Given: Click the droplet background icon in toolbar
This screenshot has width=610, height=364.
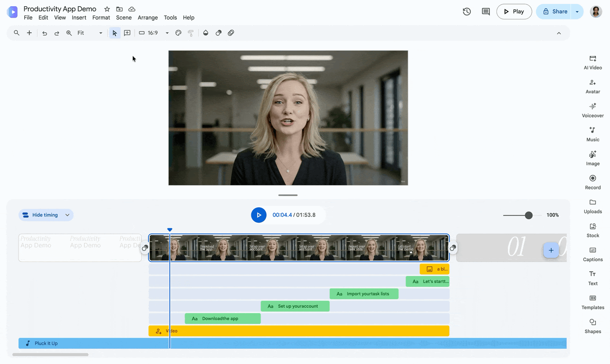Looking at the screenshot, I should (205, 33).
